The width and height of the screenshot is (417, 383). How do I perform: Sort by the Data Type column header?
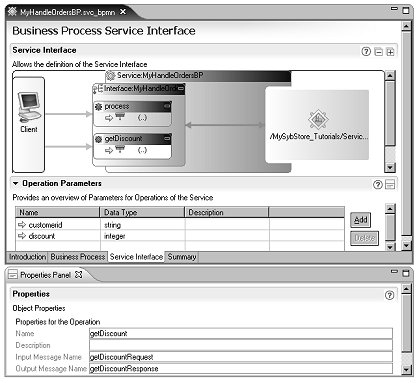(142, 212)
